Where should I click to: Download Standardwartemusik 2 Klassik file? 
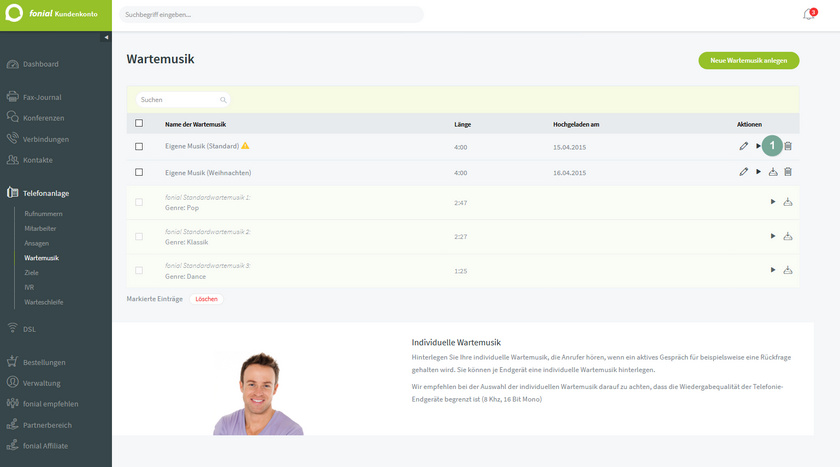(788, 236)
